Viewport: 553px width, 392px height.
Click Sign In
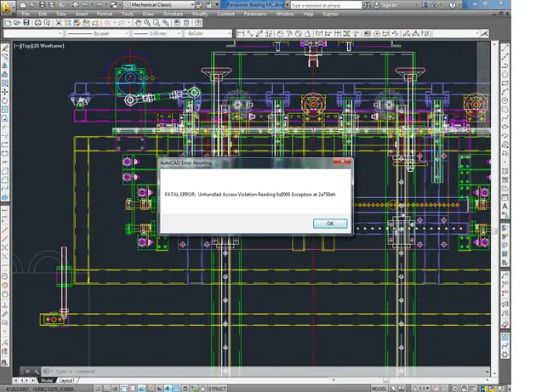pyautogui.click(x=388, y=5)
